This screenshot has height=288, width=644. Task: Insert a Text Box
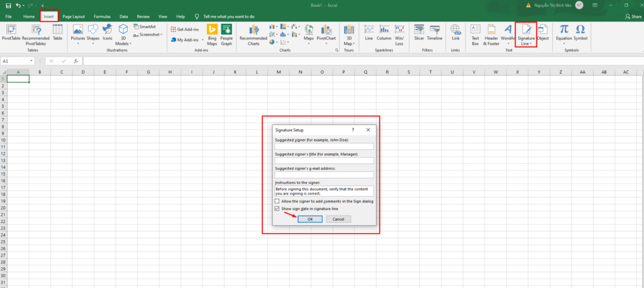475,34
